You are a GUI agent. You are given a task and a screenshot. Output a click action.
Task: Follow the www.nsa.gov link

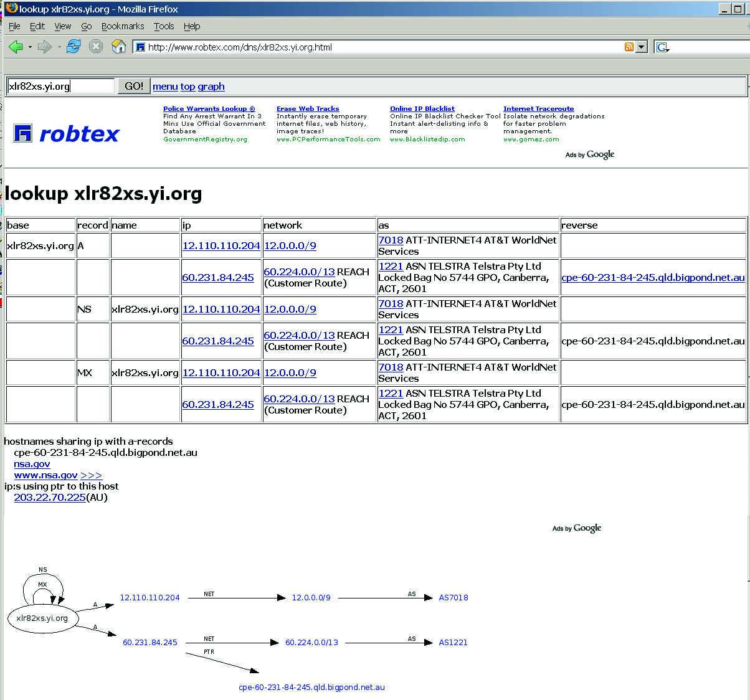[45, 475]
